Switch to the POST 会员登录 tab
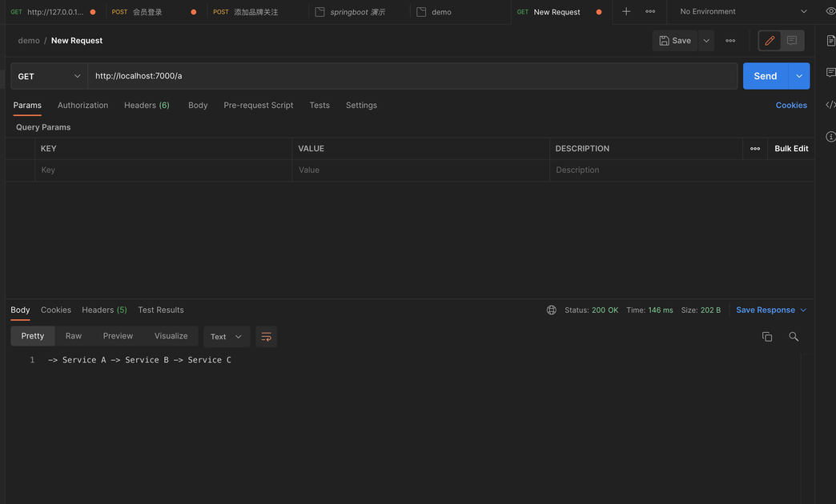 click(154, 12)
